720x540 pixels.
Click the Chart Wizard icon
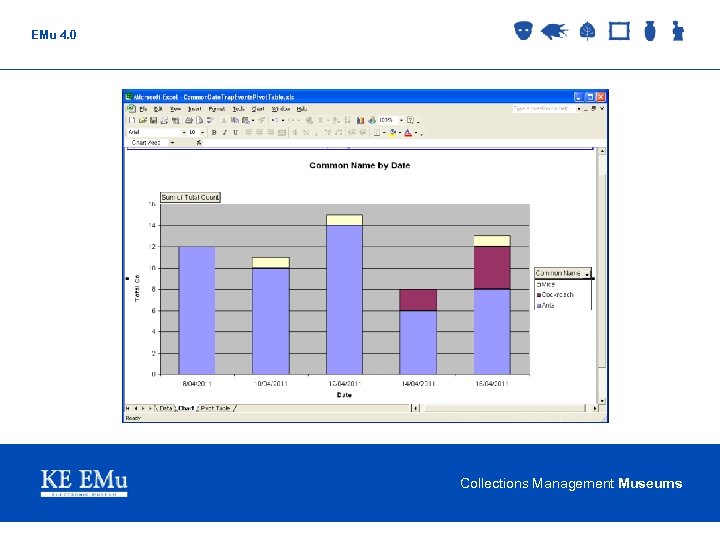click(x=360, y=120)
